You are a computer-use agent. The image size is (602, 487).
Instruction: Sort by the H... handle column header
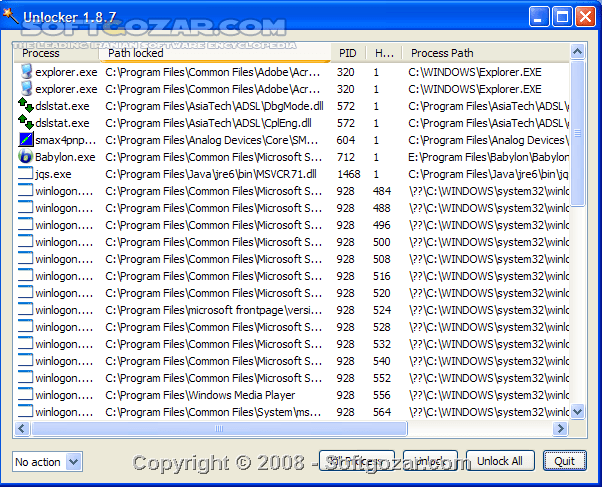point(384,53)
